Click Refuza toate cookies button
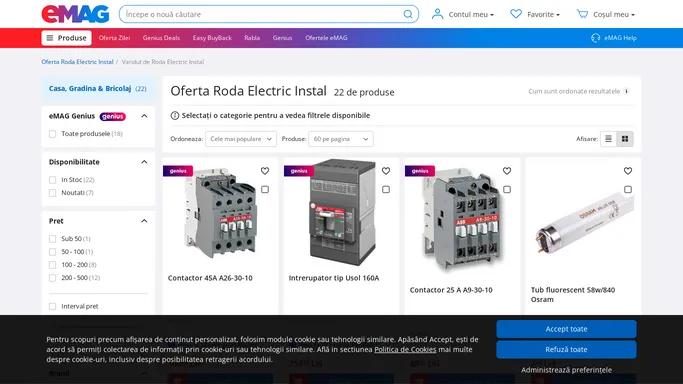Viewport: 683px width, 384px height. tap(566, 350)
